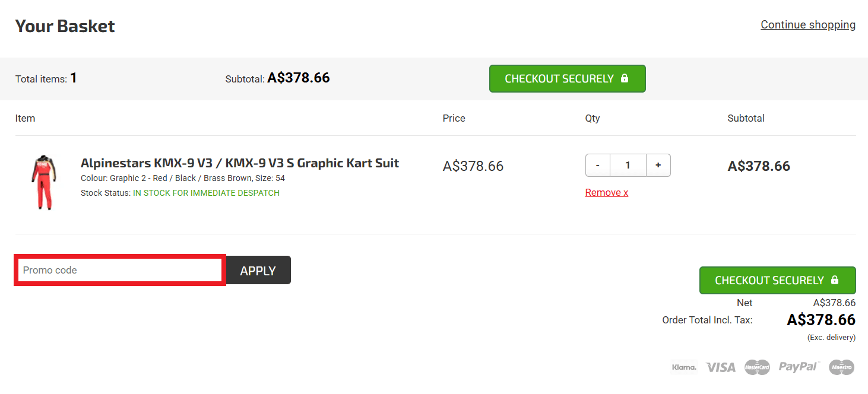Viewport: 868px width, 394px height.
Task: Click the PayPal payment logo
Action: [799, 367]
